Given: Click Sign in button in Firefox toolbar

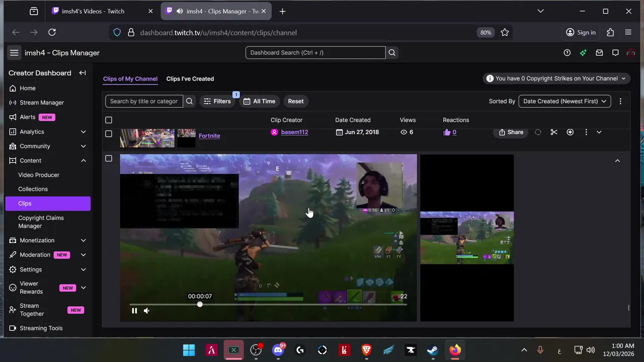Looking at the screenshot, I should (x=581, y=32).
